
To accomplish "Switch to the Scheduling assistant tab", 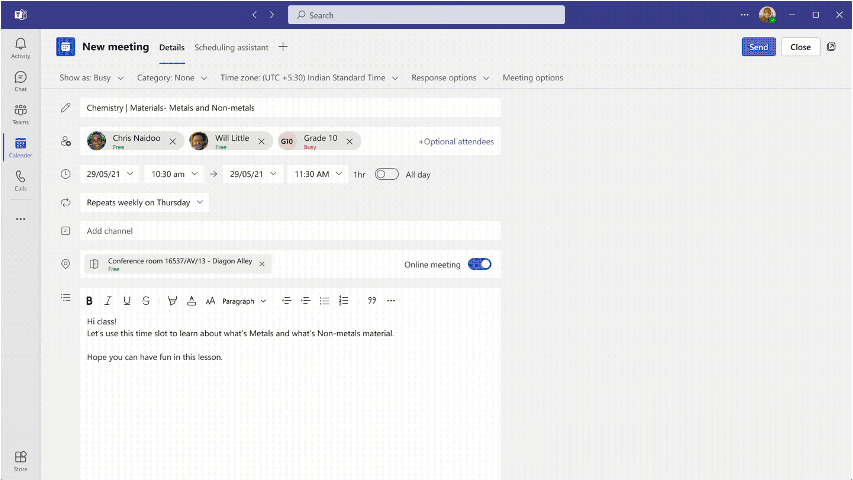I will (231, 47).
